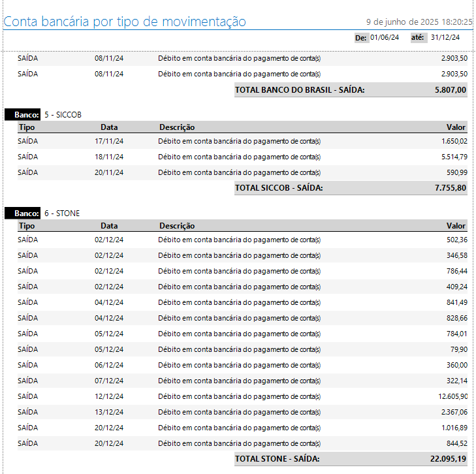The width and height of the screenshot is (476, 474).
Task: Click the "Descrição" header in the STONE table
Action: [177, 226]
